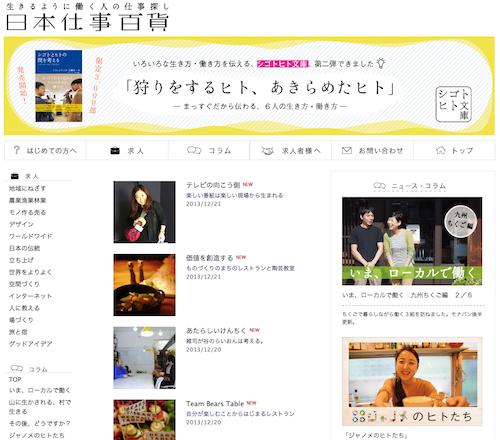Screen dimensions: 500x440
Task: Click TOP under sidebar コラム section
Action: point(15,379)
